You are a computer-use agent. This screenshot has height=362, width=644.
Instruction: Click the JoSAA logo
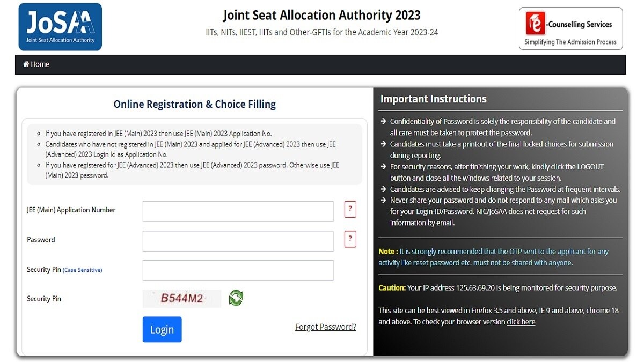(60, 26)
